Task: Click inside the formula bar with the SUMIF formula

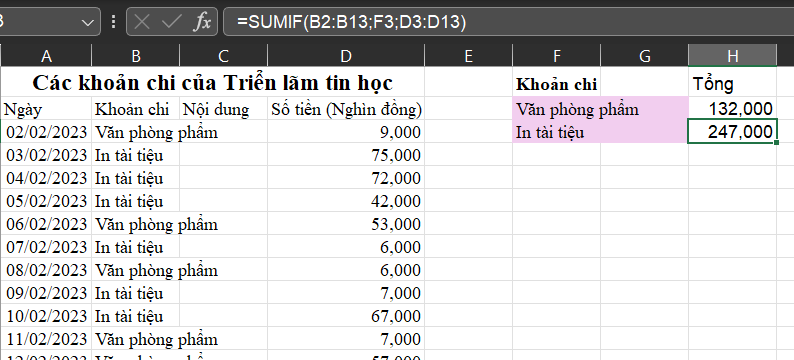Action: pyautogui.click(x=508, y=22)
